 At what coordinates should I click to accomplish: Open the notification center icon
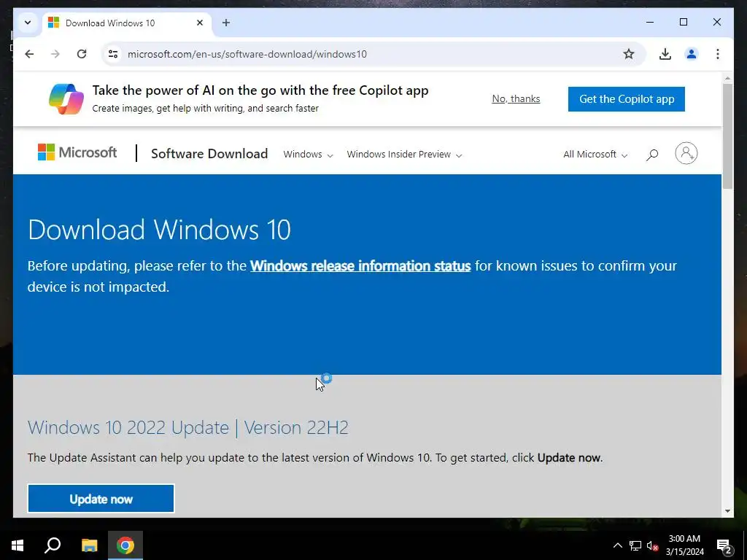click(724, 545)
